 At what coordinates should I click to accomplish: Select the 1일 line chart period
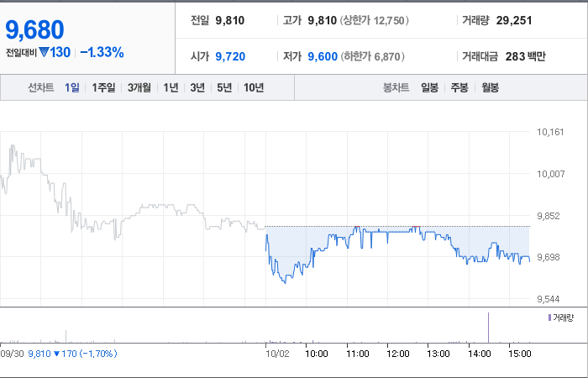tap(72, 87)
